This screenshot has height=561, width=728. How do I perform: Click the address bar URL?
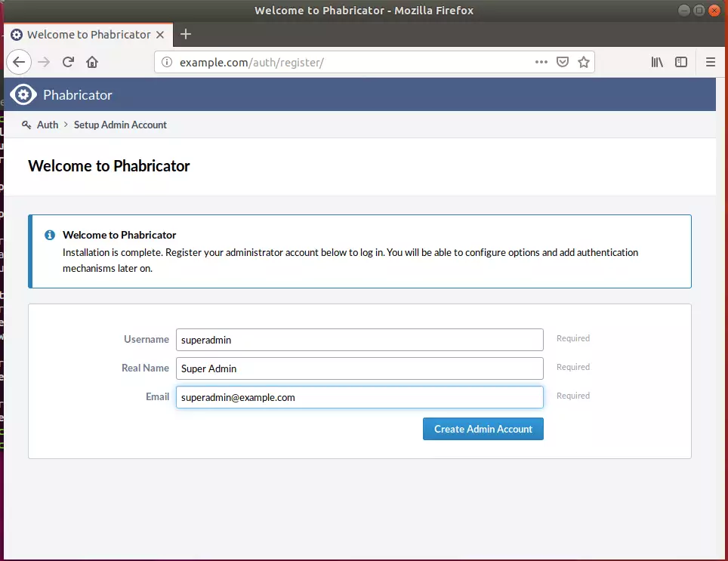(251, 62)
